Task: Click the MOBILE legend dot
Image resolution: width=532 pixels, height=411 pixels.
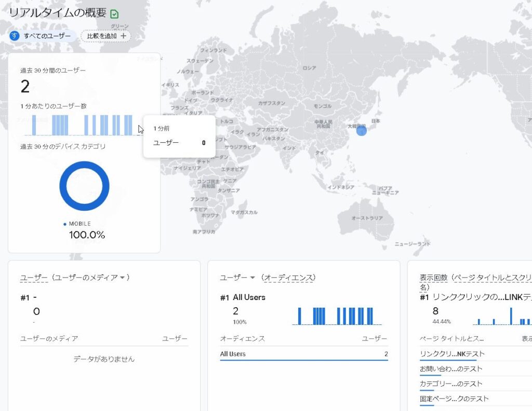Action: (65, 224)
